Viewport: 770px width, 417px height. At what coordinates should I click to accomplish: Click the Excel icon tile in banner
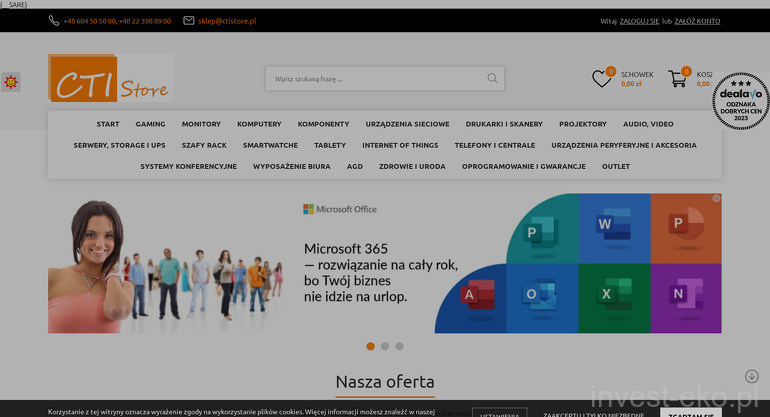coord(614,298)
